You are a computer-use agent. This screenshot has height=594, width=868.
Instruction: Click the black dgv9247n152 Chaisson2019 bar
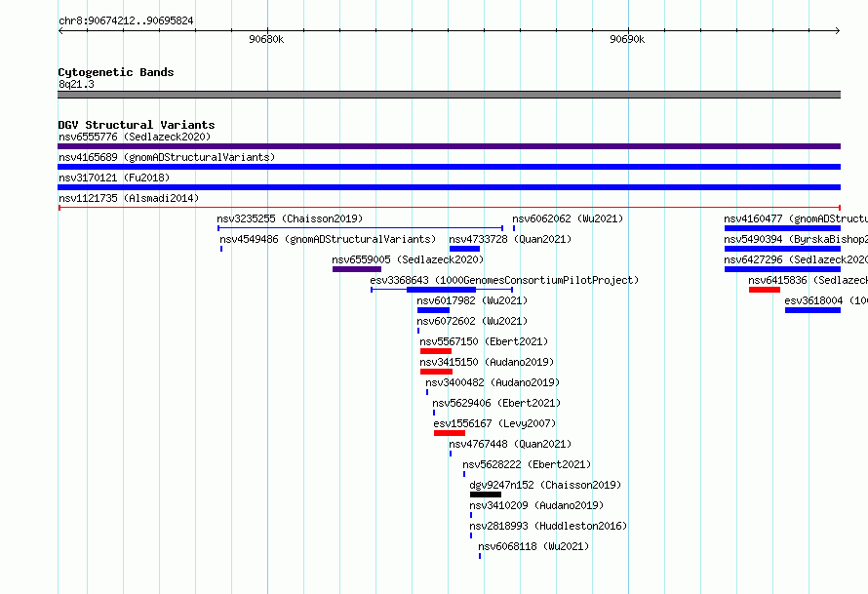[486, 495]
